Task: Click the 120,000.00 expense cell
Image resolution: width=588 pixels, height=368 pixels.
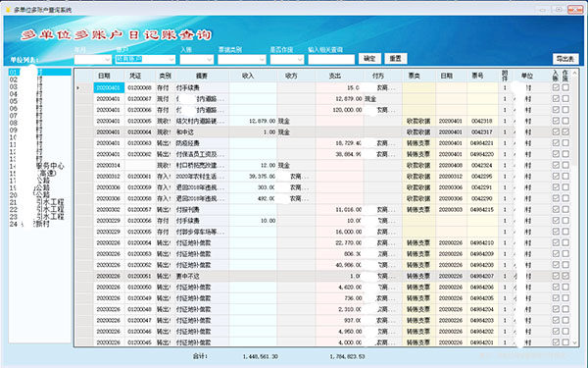Action: pyautogui.click(x=339, y=110)
